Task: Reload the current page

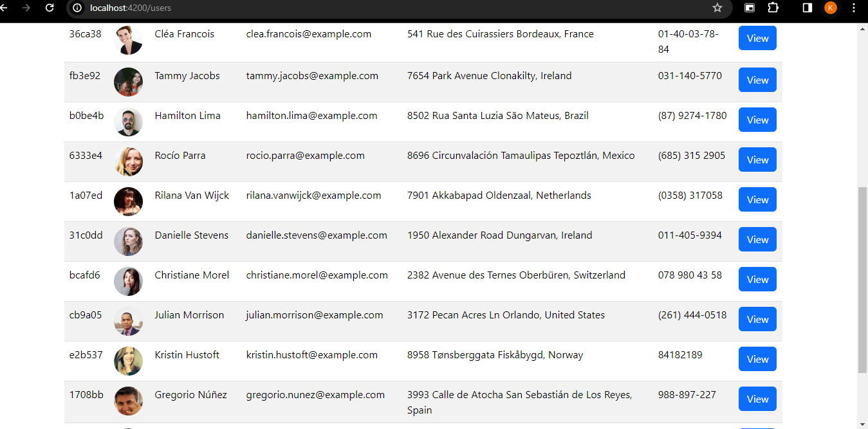Action: coord(50,8)
